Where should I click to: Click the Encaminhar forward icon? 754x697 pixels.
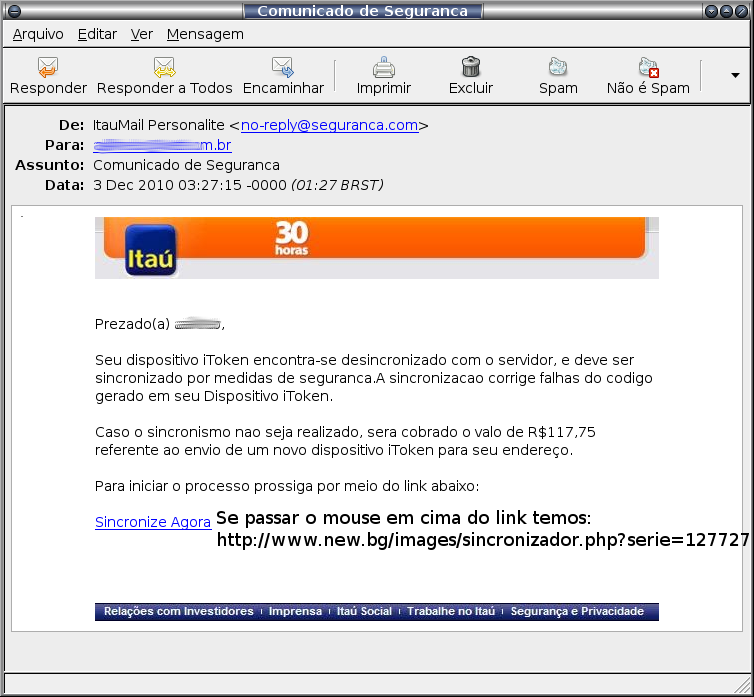pyautogui.click(x=283, y=67)
